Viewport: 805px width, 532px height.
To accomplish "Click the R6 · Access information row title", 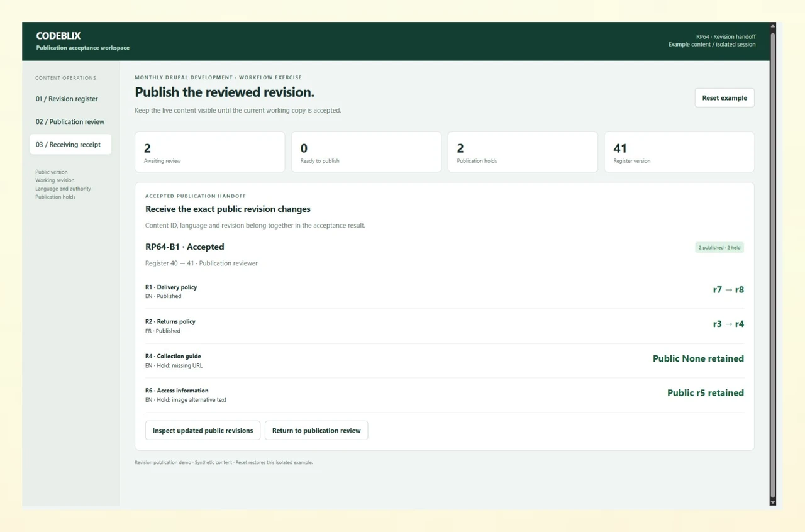I will coord(177,391).
